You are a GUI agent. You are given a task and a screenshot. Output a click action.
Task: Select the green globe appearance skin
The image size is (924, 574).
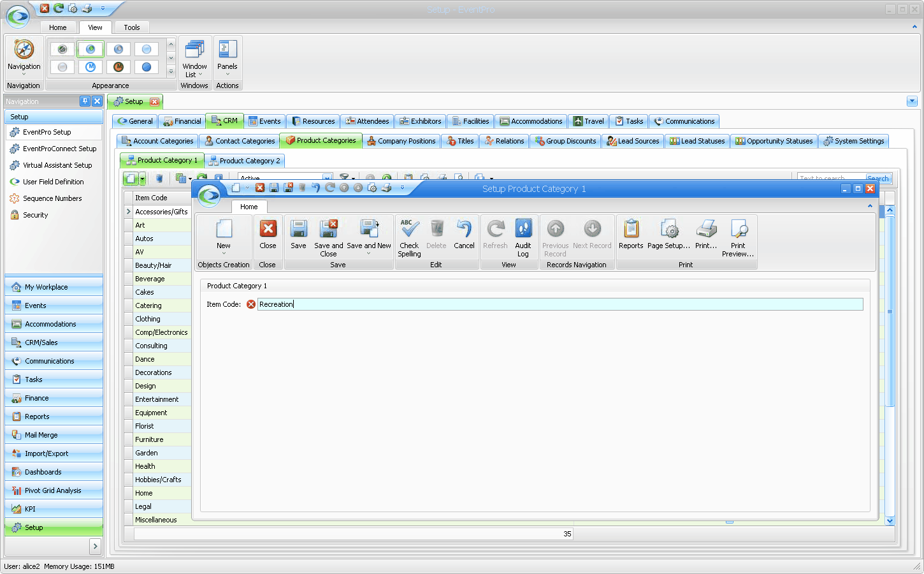coord(90,49)
